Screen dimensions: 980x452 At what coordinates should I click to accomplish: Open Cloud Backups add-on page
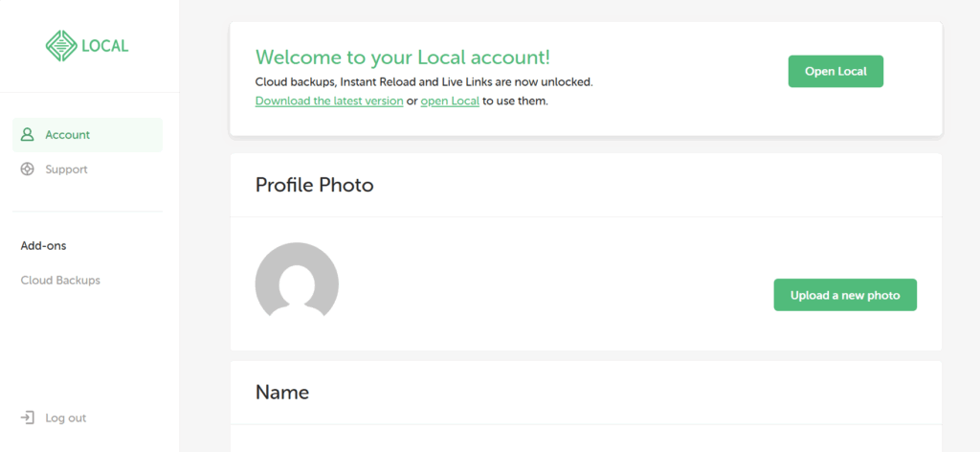60,281
